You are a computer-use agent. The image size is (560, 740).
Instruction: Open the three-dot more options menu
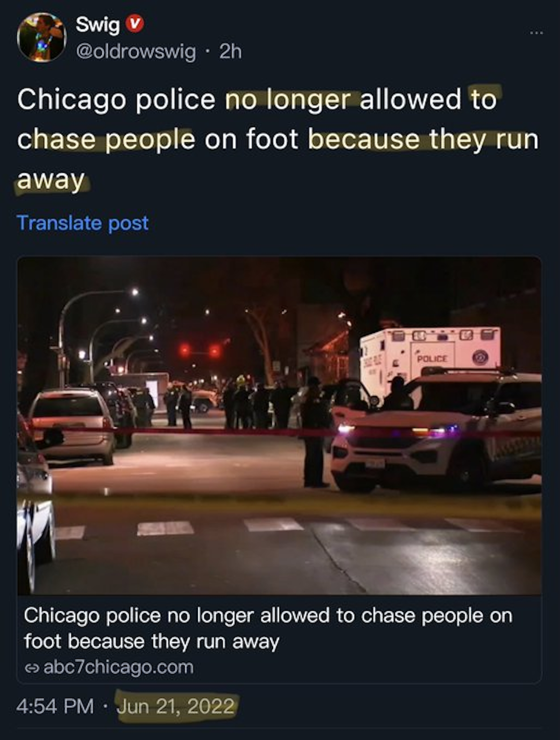coord(536,33)
